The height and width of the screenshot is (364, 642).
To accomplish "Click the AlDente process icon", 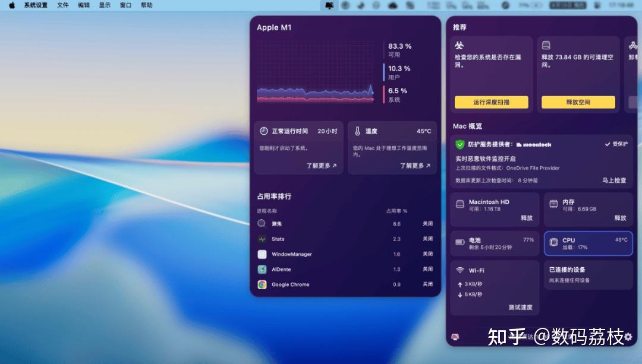I will 262,270.
